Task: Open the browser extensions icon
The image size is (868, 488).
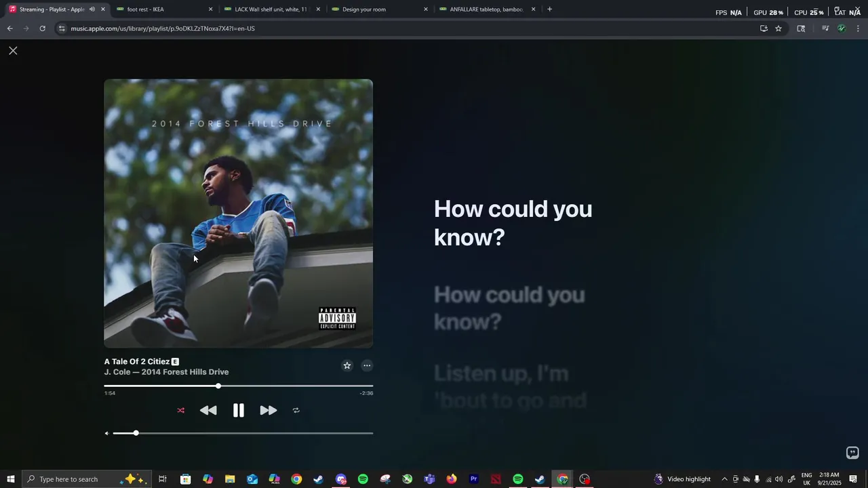Action: [801, 28]
